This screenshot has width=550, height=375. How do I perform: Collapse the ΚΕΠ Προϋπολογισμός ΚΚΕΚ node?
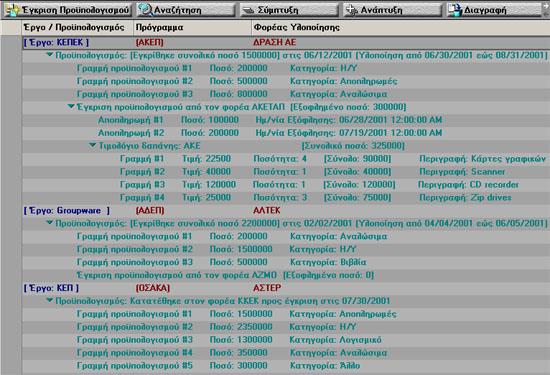50,300
